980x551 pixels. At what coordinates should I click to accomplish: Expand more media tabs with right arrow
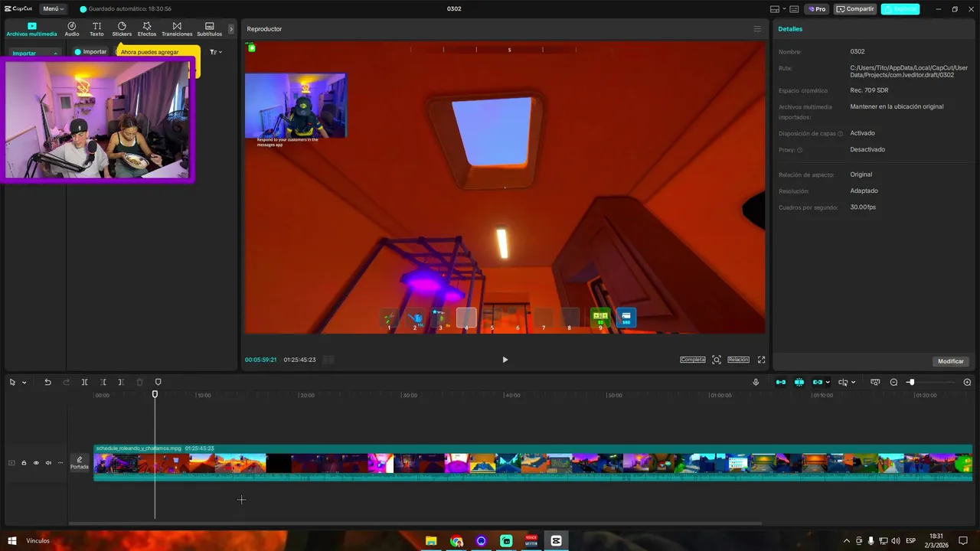tap(231, 29)
